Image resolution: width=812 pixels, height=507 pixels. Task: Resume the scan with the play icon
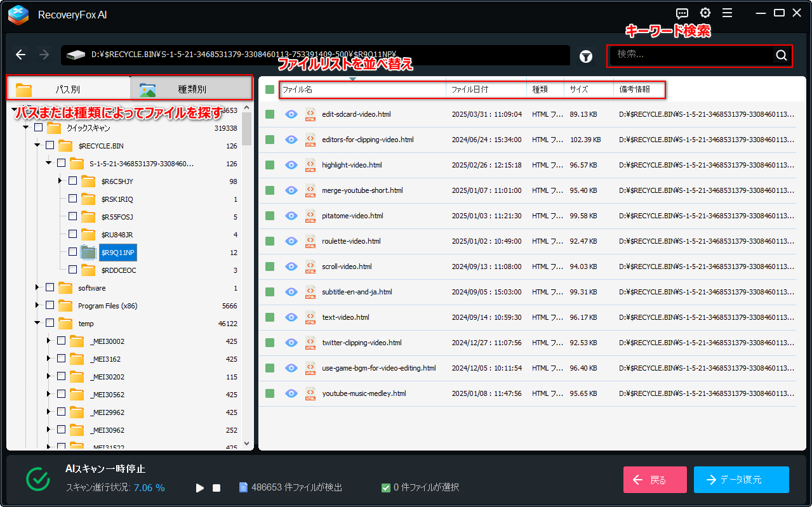point(200,488)
